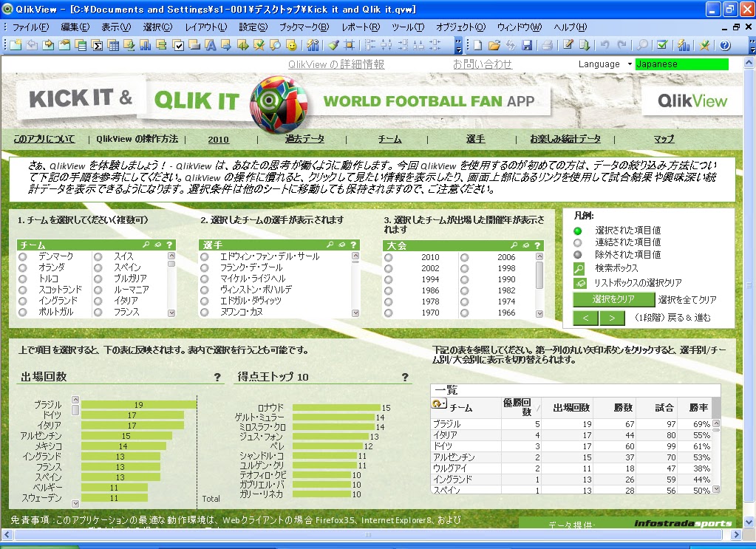This screenshot has width=756, height=549.
Task: Click the Sheet Properties toolbar icon
Action: 64,45
